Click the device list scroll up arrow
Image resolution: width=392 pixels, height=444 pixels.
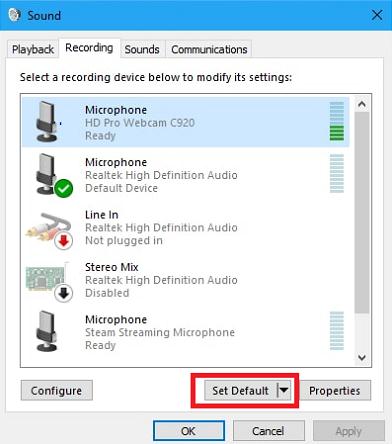362,104
